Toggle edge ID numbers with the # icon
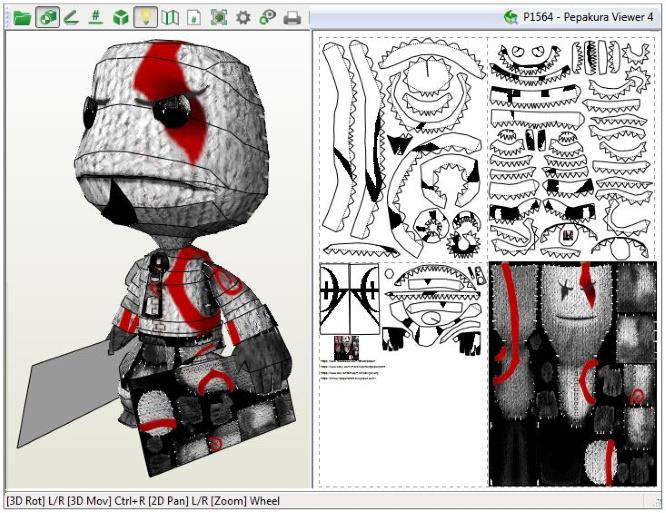This screenshot has height=513, width=666. pyautogui.click(x=96, y=18)
